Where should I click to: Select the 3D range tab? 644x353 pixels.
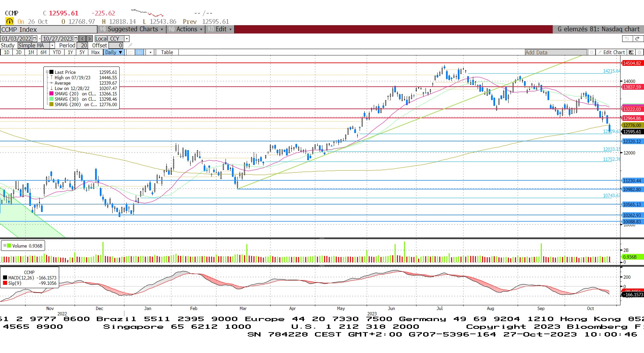tap(18, 52)
